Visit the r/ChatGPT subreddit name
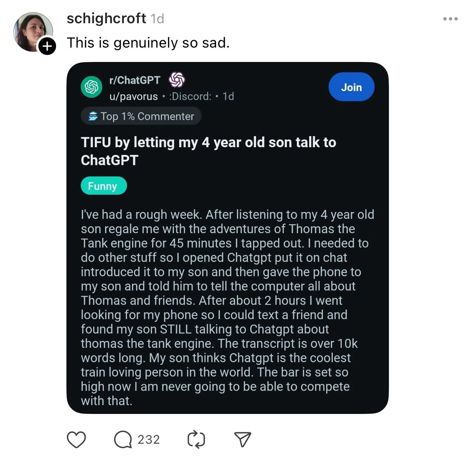Image resolution: width=476 pixels, height=463 pixels. [135, 80]
